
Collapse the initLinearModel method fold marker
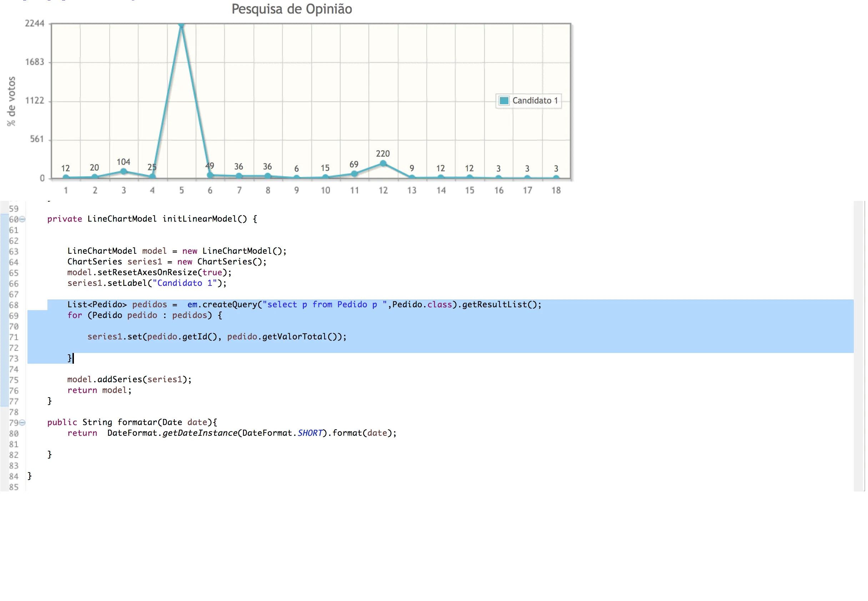point(22,219)
